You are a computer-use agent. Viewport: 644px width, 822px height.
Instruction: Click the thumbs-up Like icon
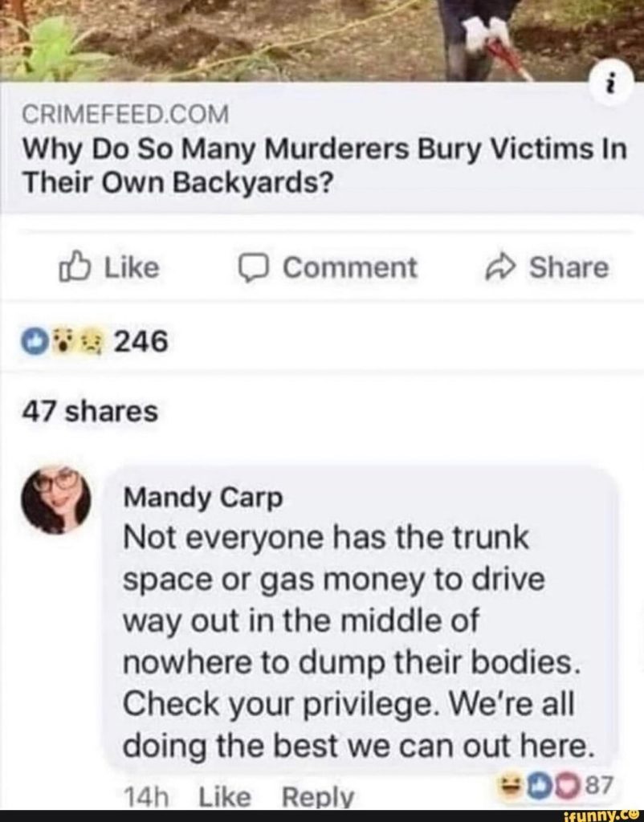[x=75, y=267]
